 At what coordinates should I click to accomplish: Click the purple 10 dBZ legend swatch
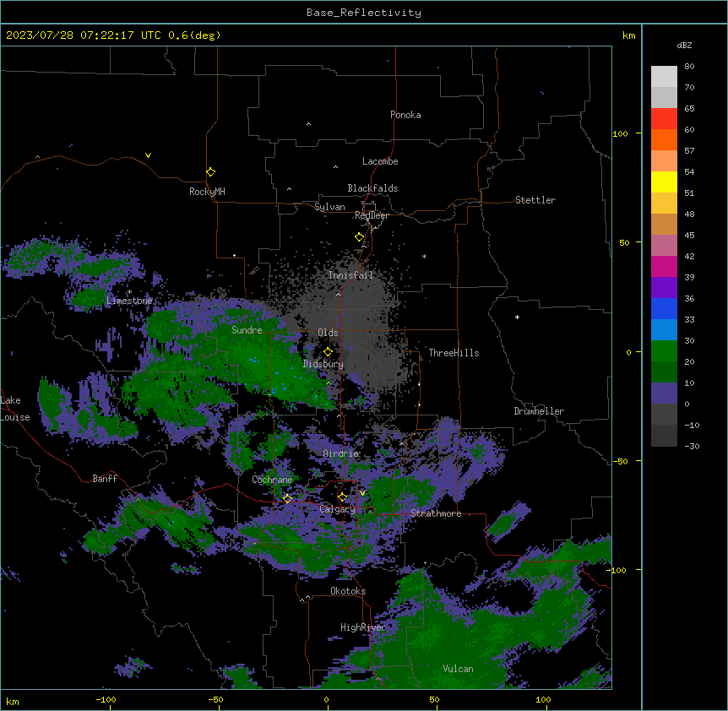[664, 393]
